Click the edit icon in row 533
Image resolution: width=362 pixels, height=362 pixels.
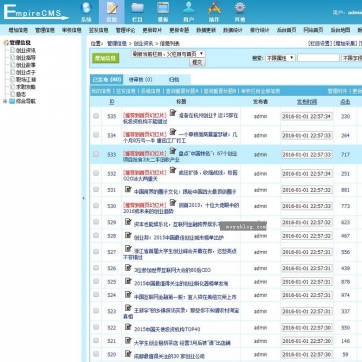tap(173, 151)
